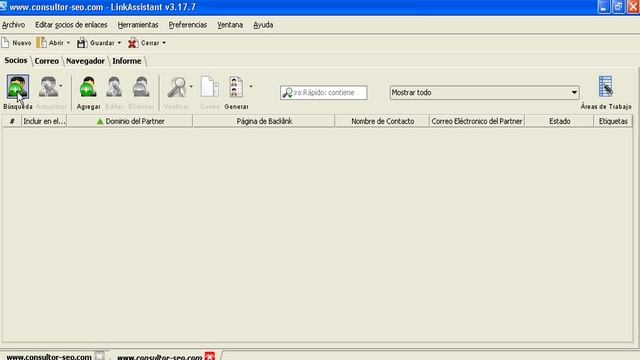Viewport: 640px width, 360px height.
Task: Open the Ayuda menu
Action: coord(263,25)
